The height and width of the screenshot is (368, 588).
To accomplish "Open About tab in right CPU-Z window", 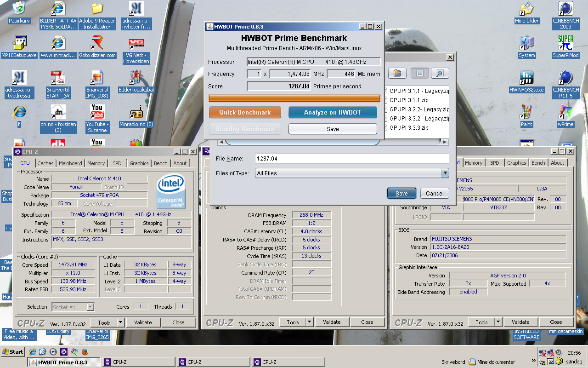I will (558, 163).
